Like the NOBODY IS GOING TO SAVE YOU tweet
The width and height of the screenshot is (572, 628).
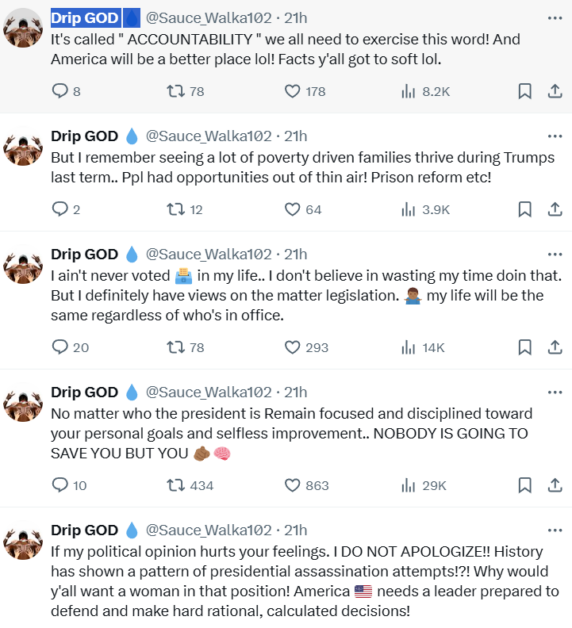[306, 485]
